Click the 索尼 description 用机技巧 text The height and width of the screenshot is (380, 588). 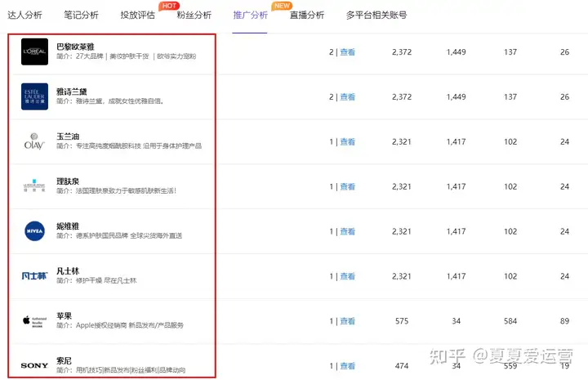click(x=121, y=370)
